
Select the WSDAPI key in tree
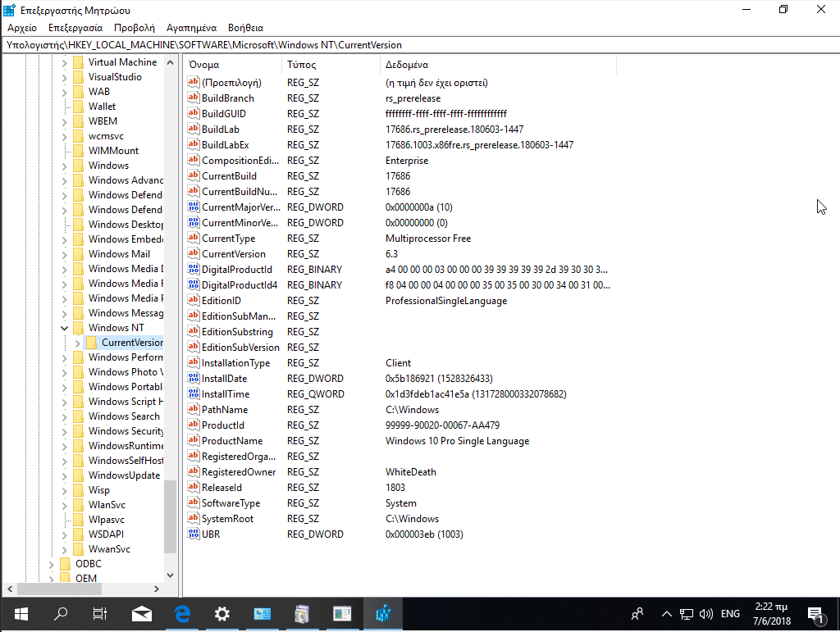pos(106,534)
